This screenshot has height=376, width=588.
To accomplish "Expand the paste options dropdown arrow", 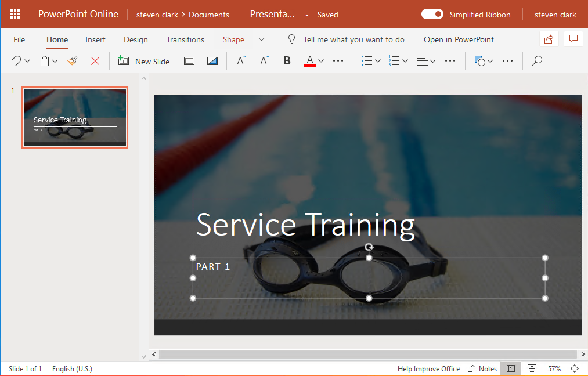I will tap(55, 61).
